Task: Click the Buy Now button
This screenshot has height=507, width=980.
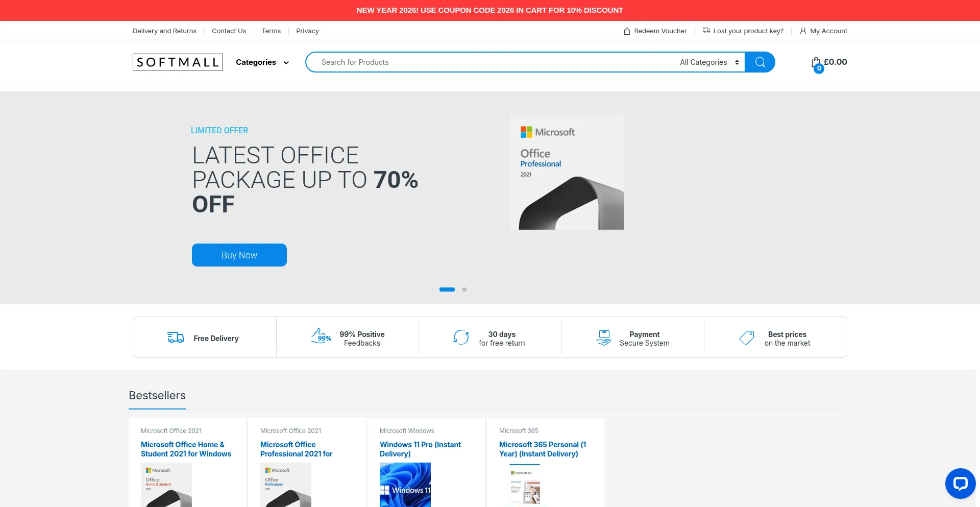Action: [239, 255]
